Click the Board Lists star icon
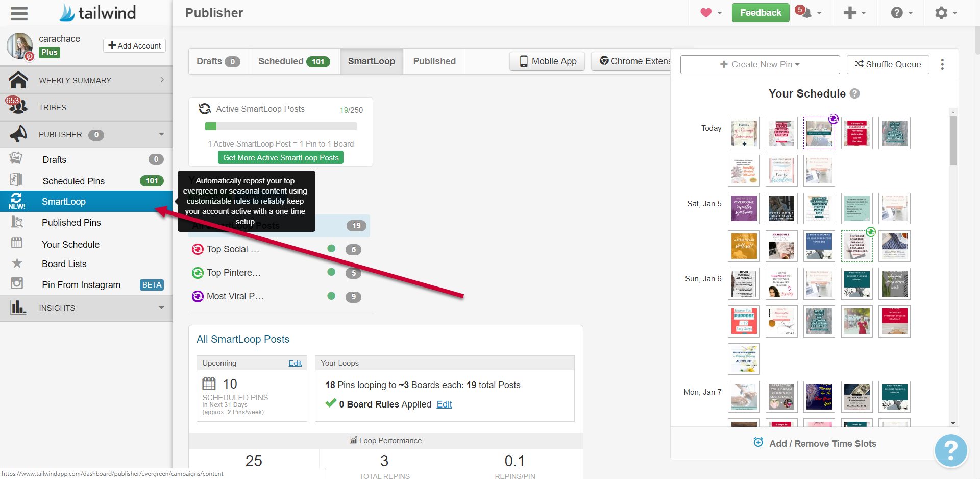Viewport: 980px width, 479px height. pos(17,263)
